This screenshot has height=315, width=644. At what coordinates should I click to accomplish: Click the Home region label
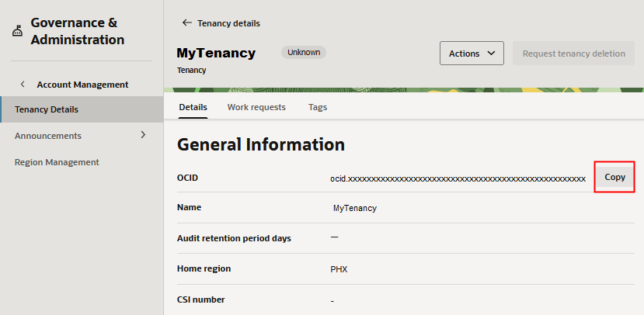[204, 268]
